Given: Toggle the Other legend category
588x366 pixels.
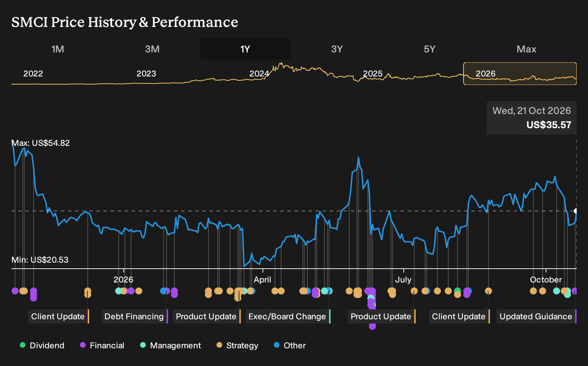Looking at the screenshot, I should click(290, 345).
